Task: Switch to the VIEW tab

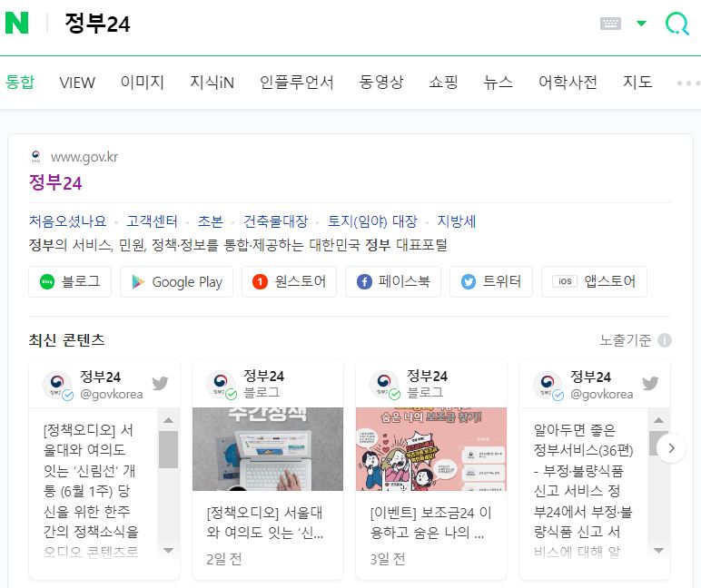Action: tap(77, 83)
